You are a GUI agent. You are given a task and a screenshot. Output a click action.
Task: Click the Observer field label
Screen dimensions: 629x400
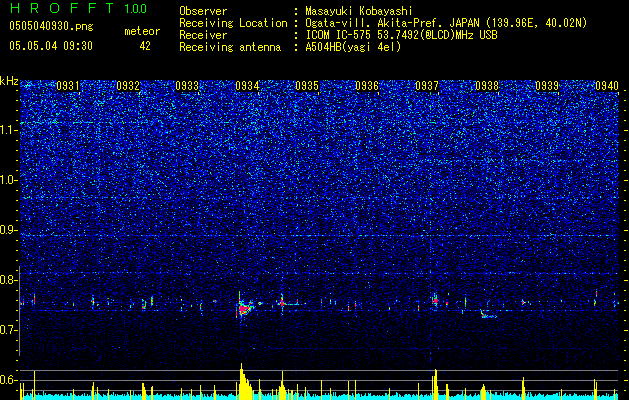[x=203, y=11]
